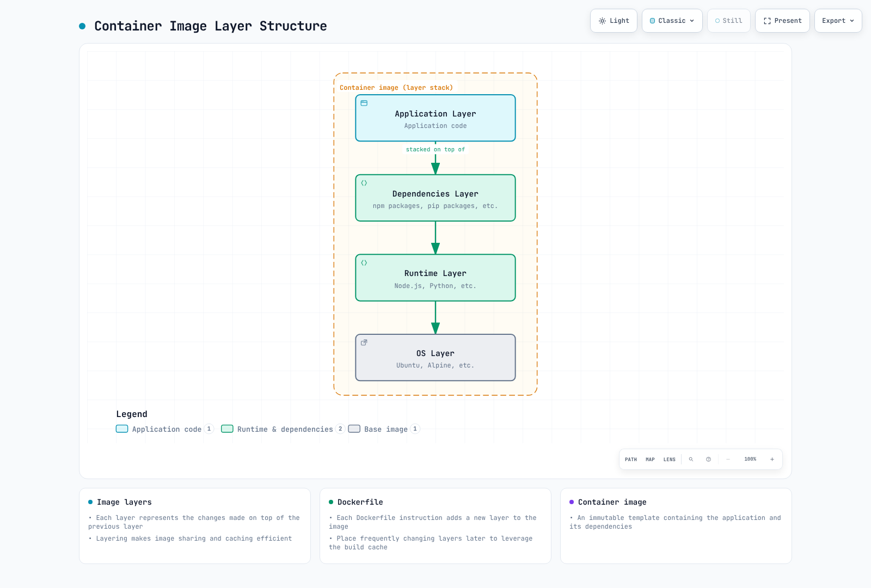Open the Export dropdown menu

point(838,21)
